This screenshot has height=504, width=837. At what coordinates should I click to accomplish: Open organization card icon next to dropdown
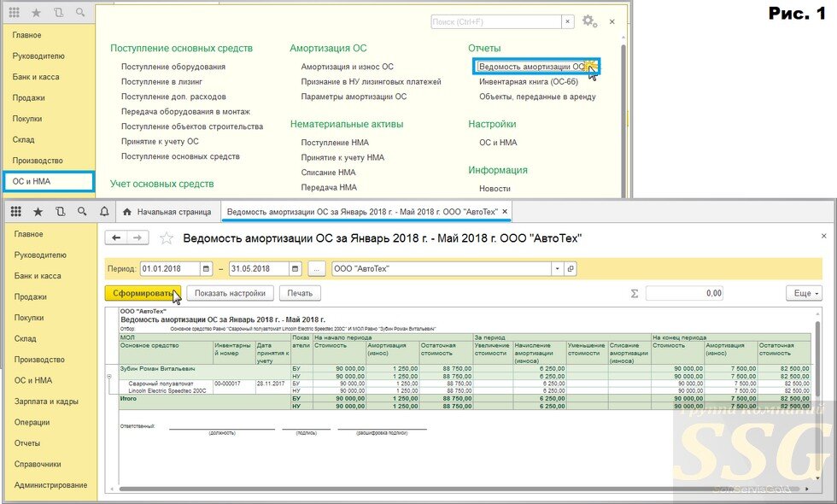click(x=571, y=268)
